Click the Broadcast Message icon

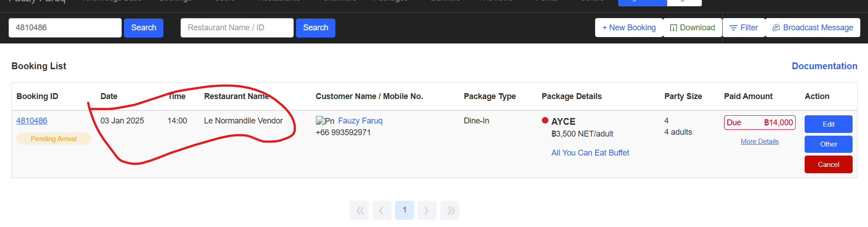coord(776,28)
